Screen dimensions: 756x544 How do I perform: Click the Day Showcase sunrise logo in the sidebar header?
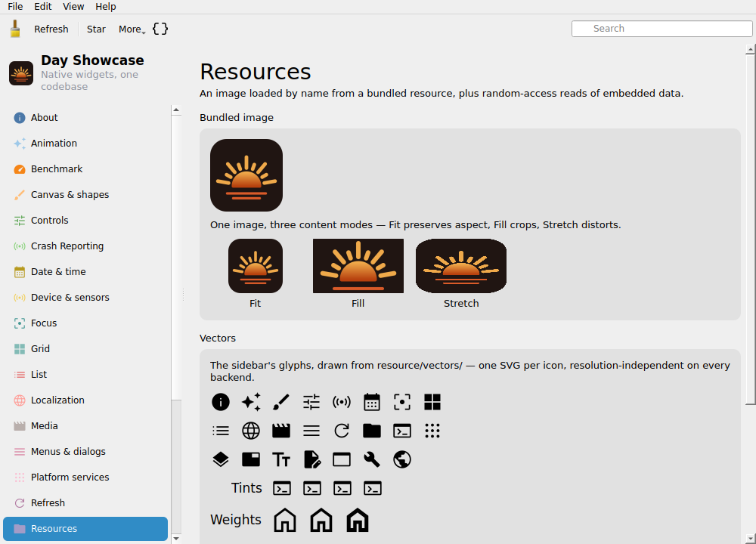coord(21,73)
